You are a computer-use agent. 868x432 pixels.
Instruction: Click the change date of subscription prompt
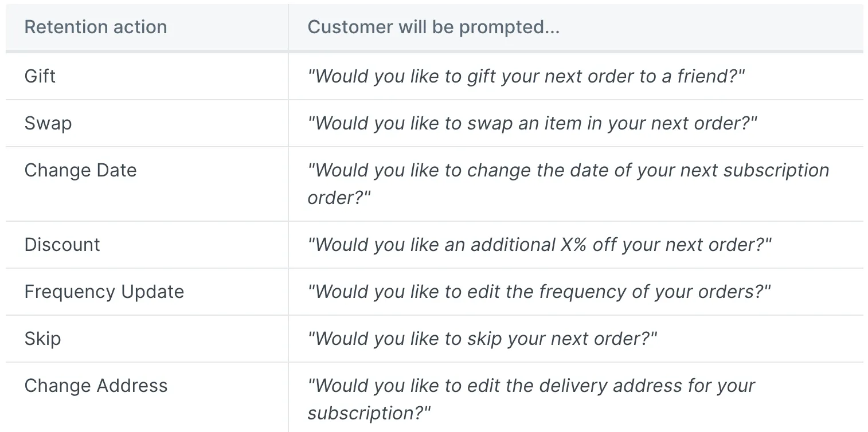coord(569,183)
